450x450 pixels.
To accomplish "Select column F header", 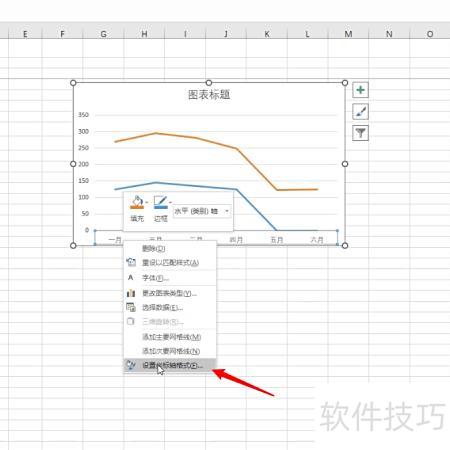I will pyautogui.click(x=62, y=34).
